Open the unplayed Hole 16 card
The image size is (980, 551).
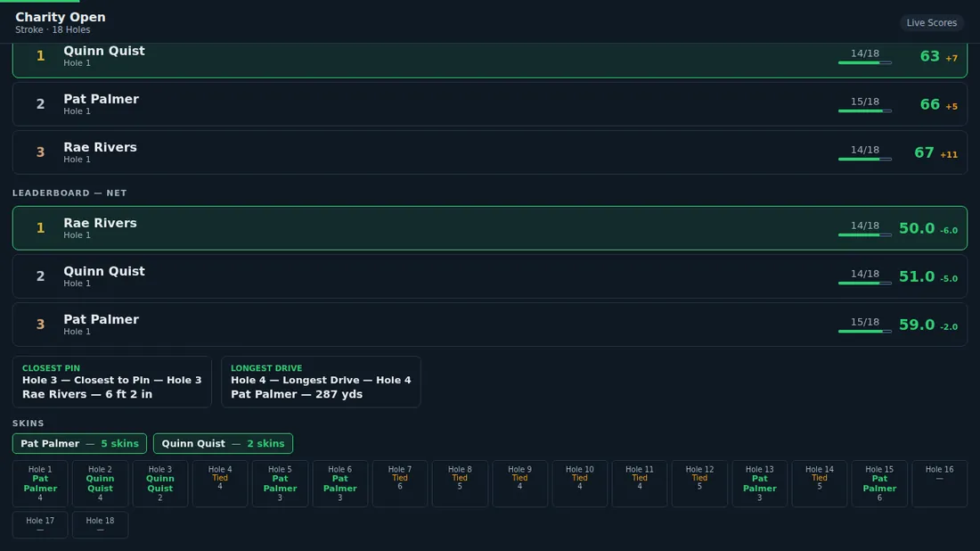coord(939,483)
